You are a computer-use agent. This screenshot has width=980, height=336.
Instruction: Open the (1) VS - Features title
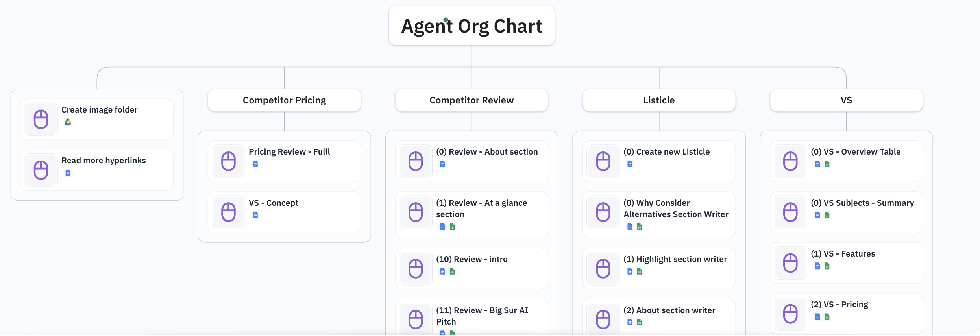tap(843, 254)
